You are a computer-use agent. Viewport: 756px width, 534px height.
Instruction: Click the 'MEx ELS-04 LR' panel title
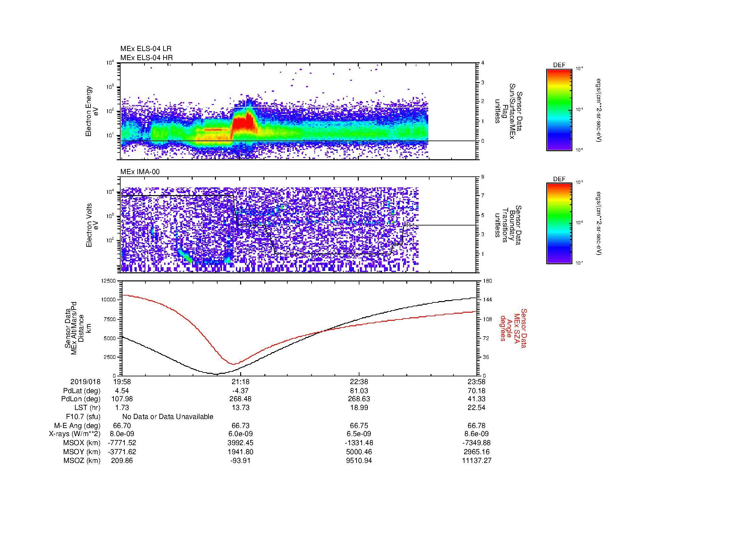(145, 49)
